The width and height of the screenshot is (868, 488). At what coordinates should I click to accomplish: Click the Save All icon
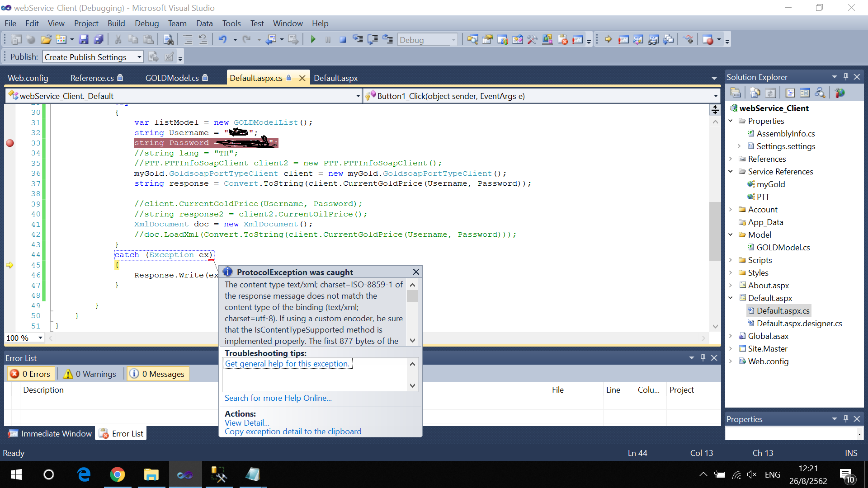[x=99, y=40]
